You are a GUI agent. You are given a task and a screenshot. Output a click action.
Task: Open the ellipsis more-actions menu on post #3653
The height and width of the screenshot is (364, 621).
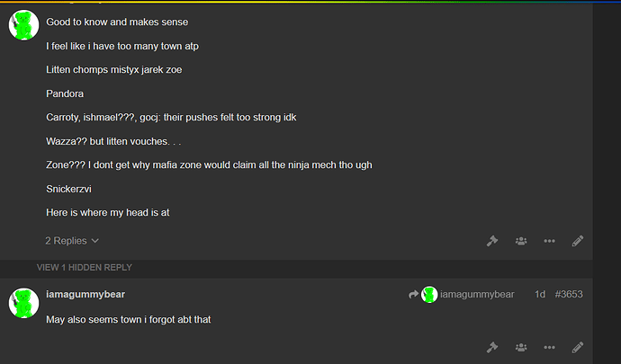549,348
